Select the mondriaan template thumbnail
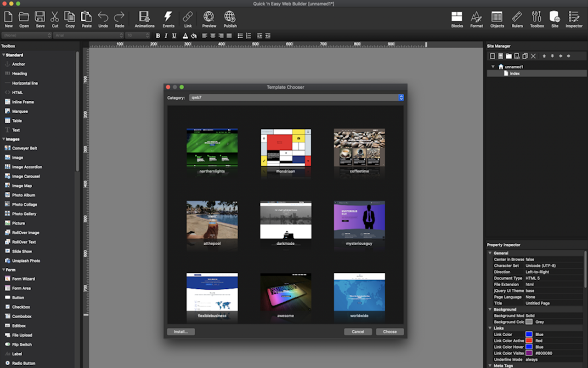588x368 pixels. point(286,148)
